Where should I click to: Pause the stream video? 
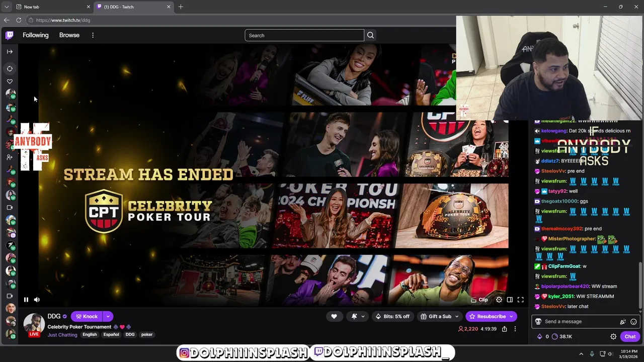(x=26, y=300)
